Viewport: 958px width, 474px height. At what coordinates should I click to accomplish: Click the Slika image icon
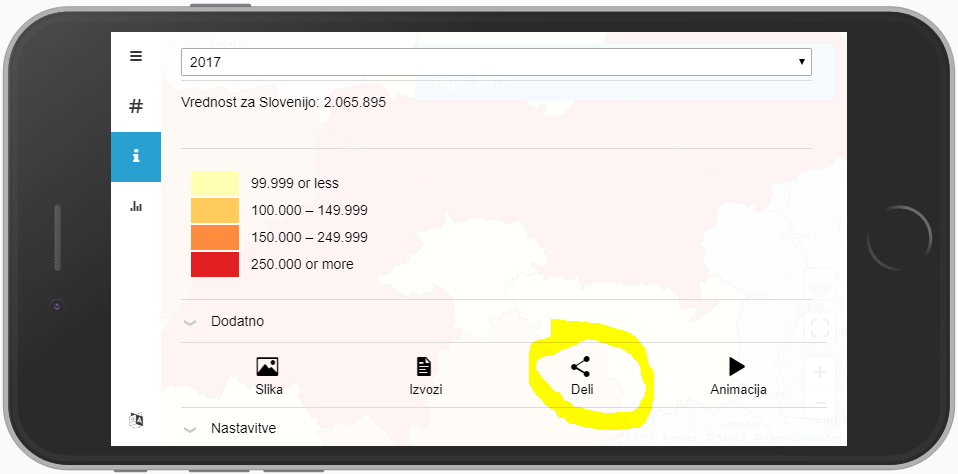click(x=268, y=366)
